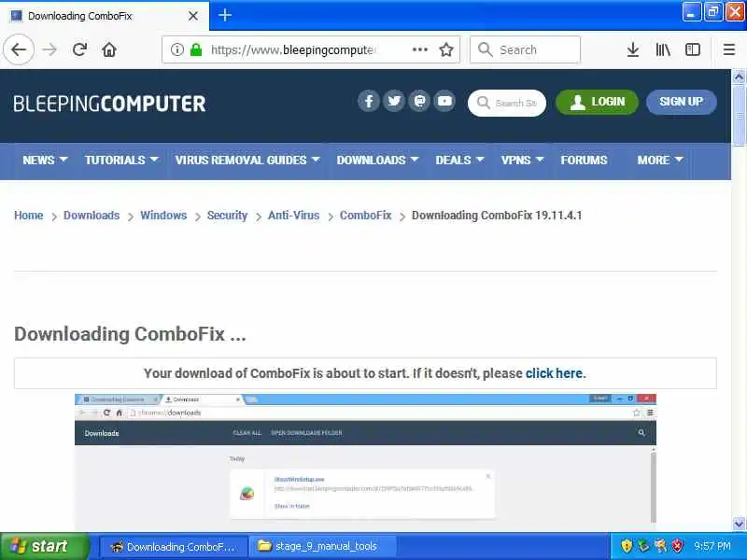
Task: Open the Firefox home icon
Action: 109,49
